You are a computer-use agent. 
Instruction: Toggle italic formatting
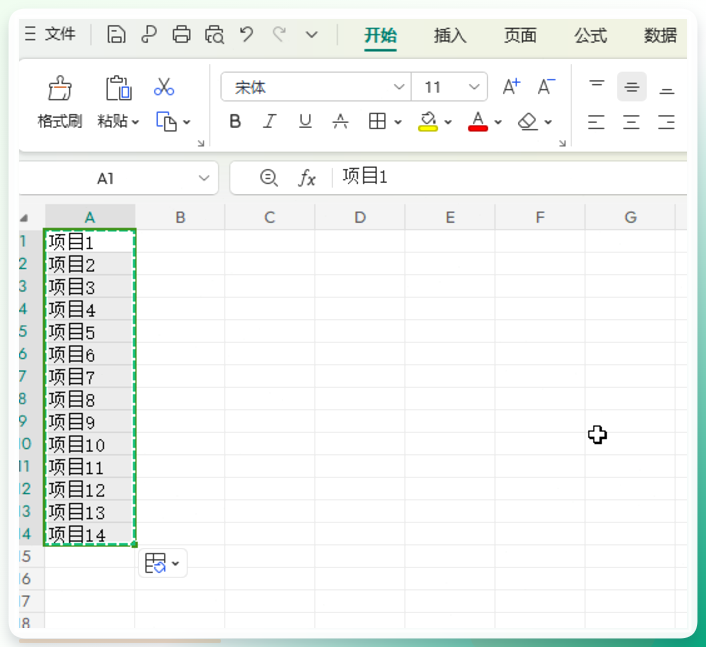point(270,121)
